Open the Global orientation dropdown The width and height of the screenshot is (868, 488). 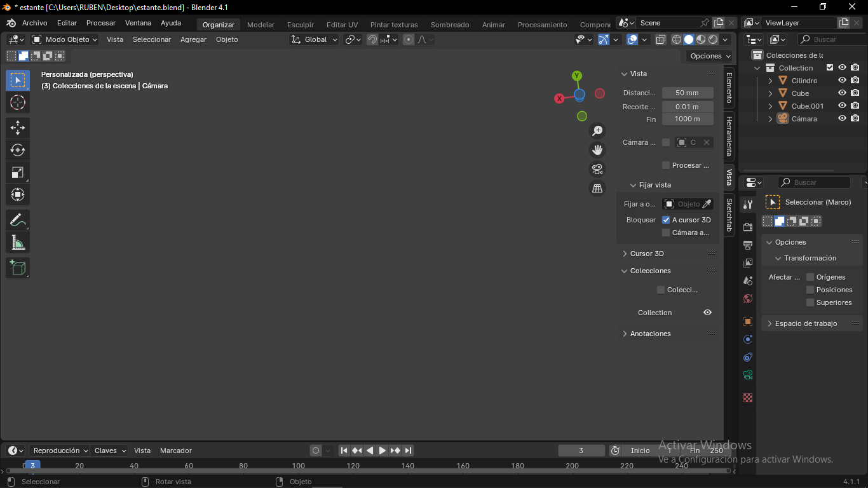(x=315, y=39)
